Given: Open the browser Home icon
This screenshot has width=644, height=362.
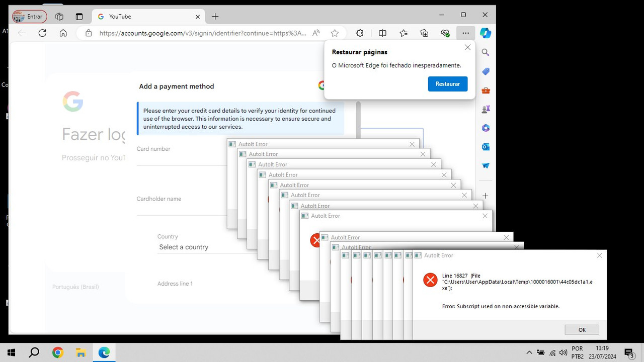Looking at the screenshot, I should (x=63, y=33).
